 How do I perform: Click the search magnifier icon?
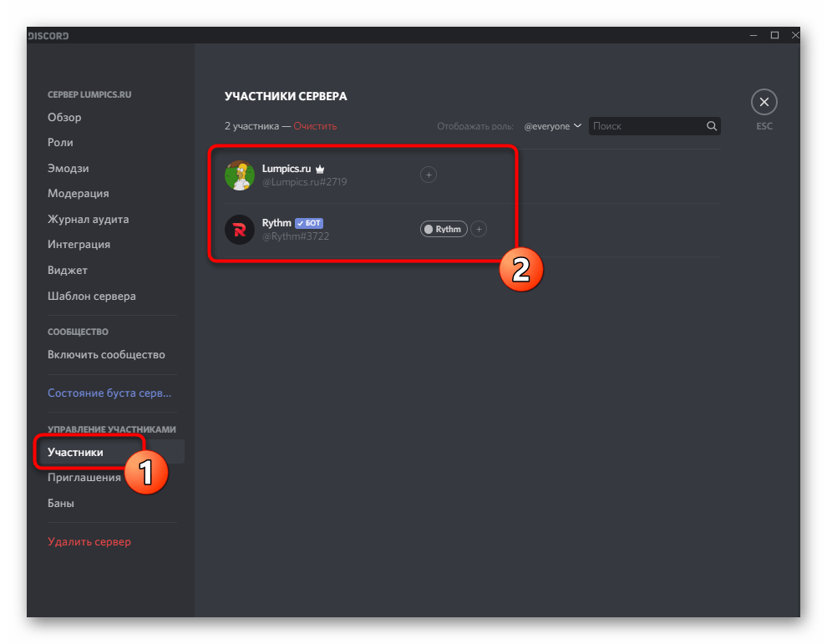pyautogui.click(x=711, y=125)
